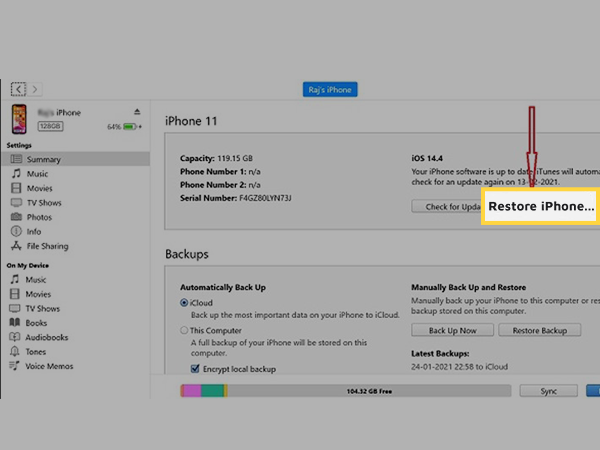This screenshot has height=450, width=600.
Task: Click the Back Up Now button
Action: tap(453, 330)
